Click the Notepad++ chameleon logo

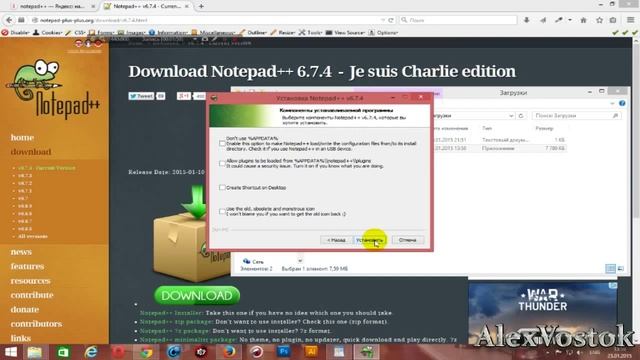pos(53,88)
